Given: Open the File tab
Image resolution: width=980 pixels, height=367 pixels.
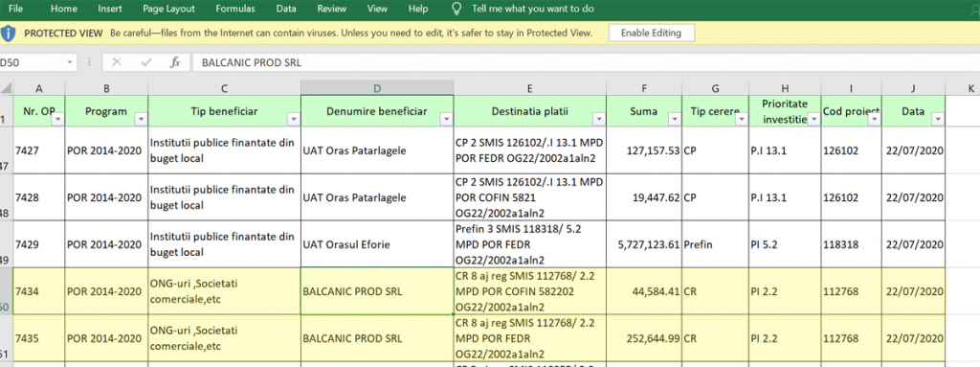Looking at the screenshot, I should 15,9.
